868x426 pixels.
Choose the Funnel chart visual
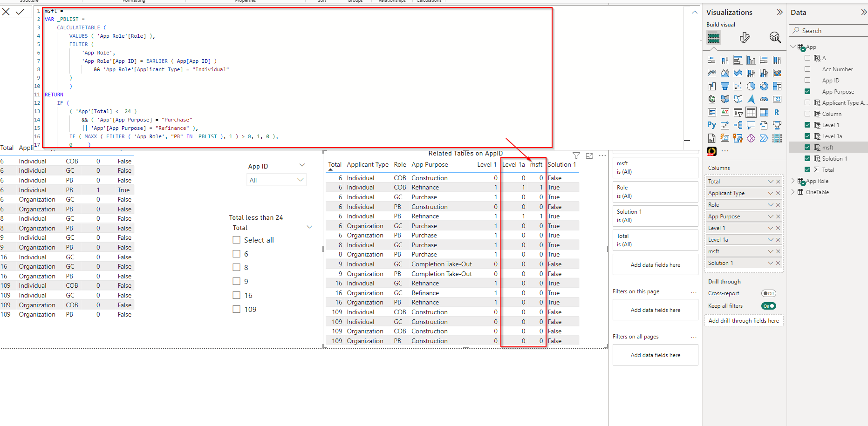pos(725,86)
